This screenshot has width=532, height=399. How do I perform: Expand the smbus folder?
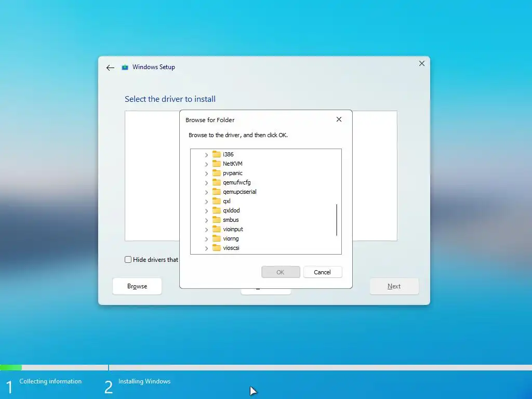tap(206, 220)
